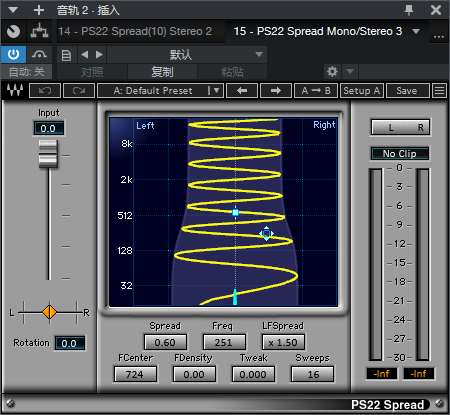Viewport: 450px width, 415px height.
Task: Click the 对照 compare button
Action: 92,72
